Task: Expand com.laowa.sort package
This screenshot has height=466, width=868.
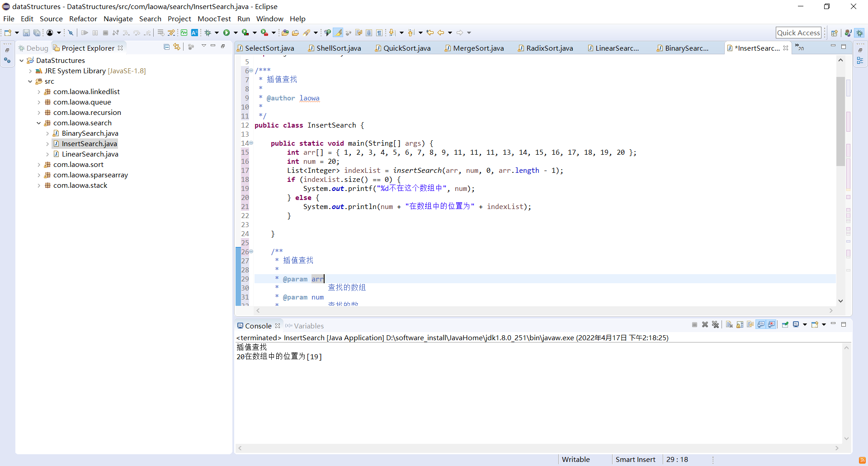Action: tap(39, 165)
